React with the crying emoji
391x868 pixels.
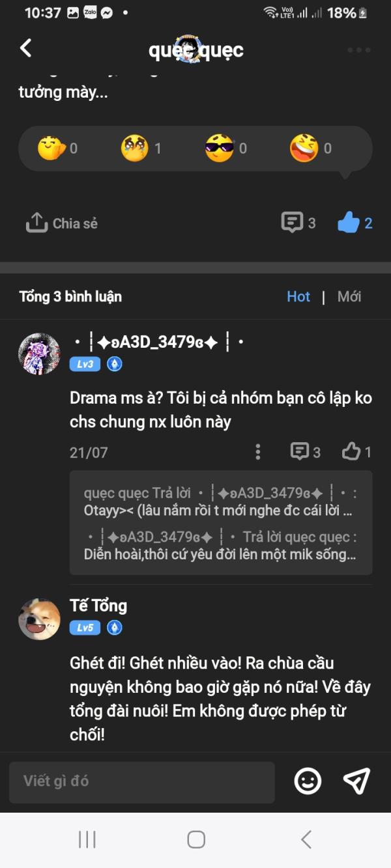click(134, 148)
